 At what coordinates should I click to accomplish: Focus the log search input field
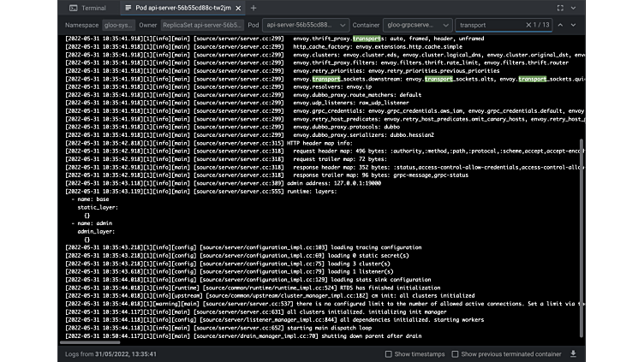click(490, 26)
